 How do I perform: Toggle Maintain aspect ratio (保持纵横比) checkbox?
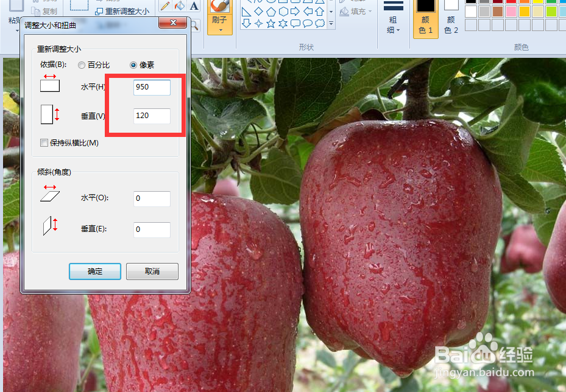pyautogui.click(x=44, y=143)
